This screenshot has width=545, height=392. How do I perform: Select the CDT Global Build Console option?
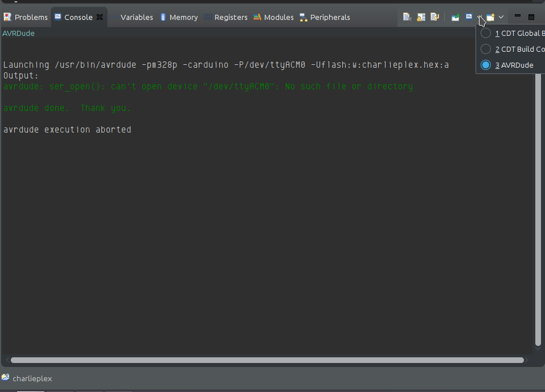[511, 34]
